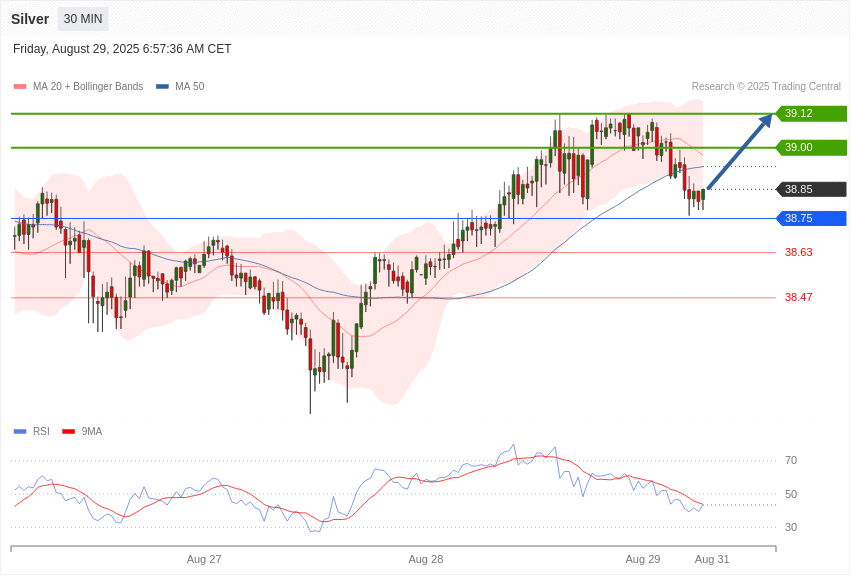Click the 38.85 current price tag
850x576 pixels.
pyautogui.click(x=811, y=189)
